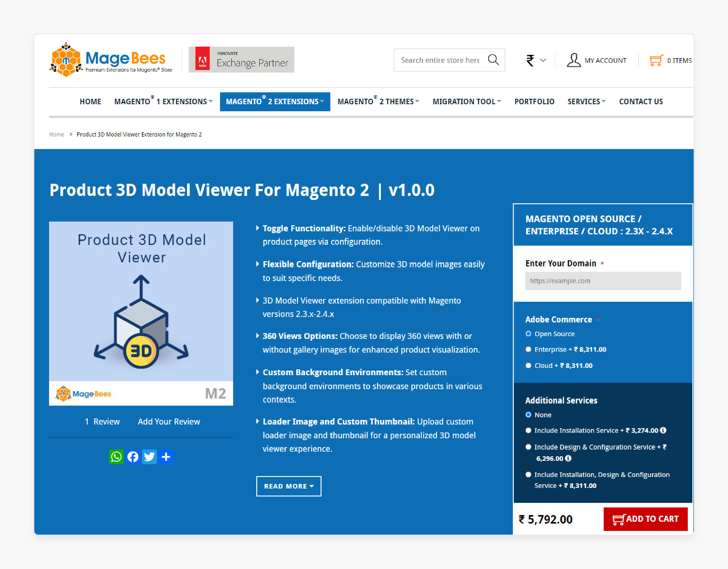Click the Product 3D Model Viewer image
The height and width of the screenshot is (569, 728).
coord(141,313)
